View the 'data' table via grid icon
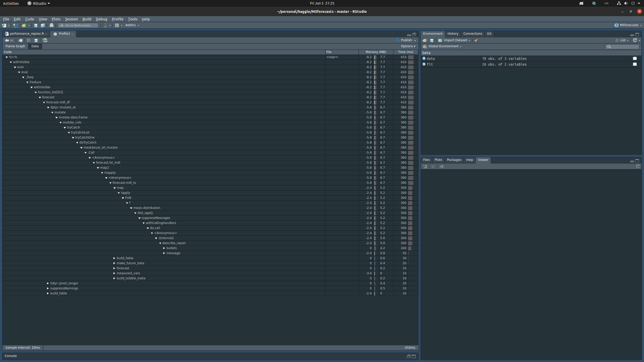Screen dimensions: 644x362 coord(635,58)
